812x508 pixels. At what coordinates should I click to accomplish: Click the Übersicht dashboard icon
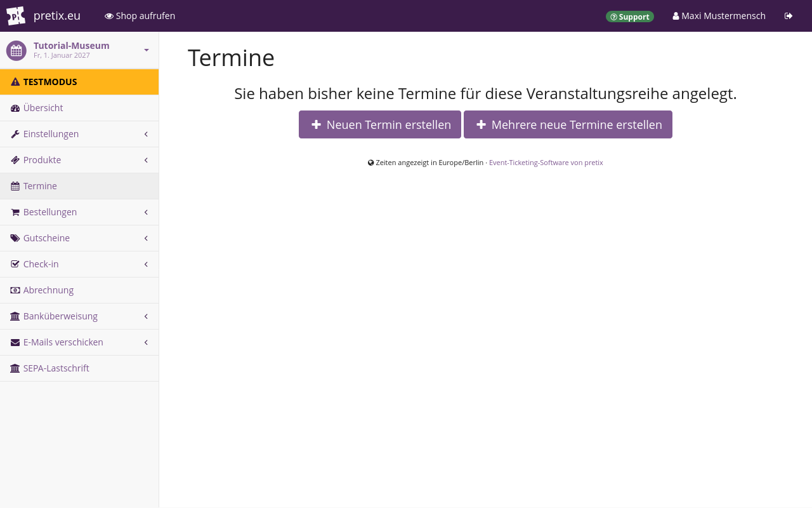(x=15, y=108)
